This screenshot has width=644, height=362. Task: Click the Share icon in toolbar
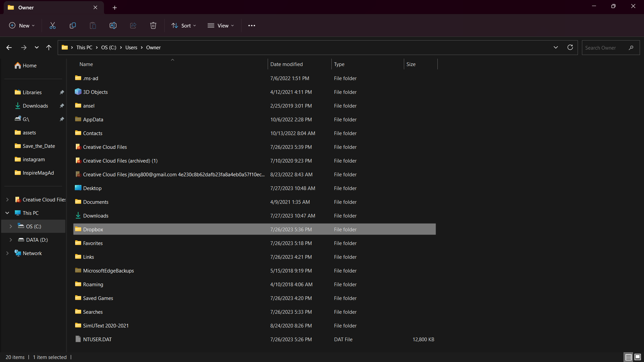click(133, 25)
